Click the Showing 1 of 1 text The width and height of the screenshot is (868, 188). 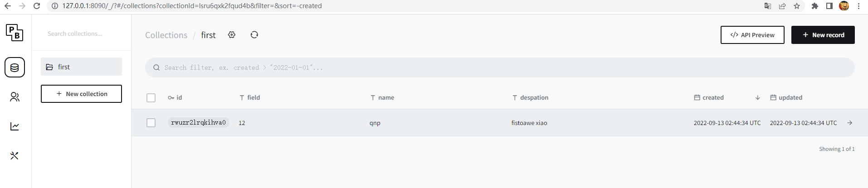[837, 149]
